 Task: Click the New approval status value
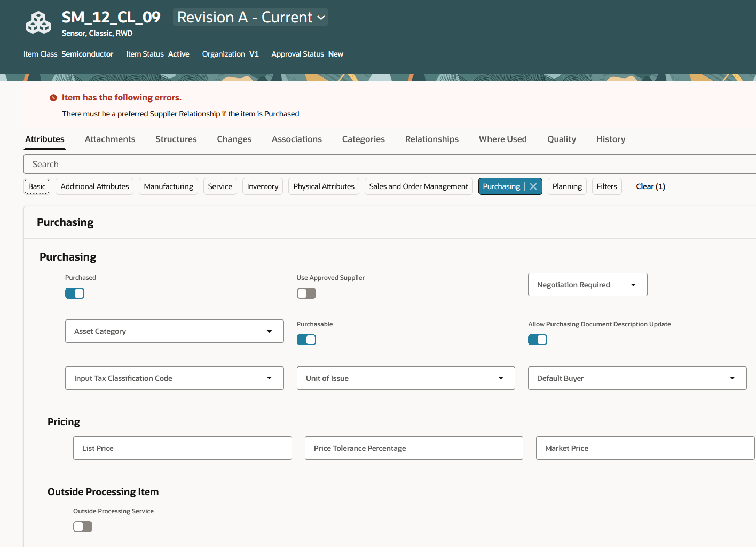click(x=336, y=54)
